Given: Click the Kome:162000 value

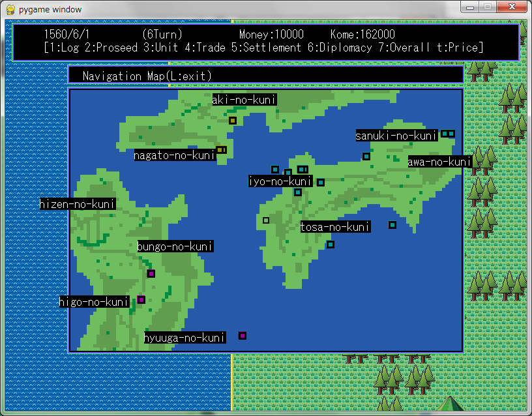Looking at the screenshot, I should click(362, 35).
